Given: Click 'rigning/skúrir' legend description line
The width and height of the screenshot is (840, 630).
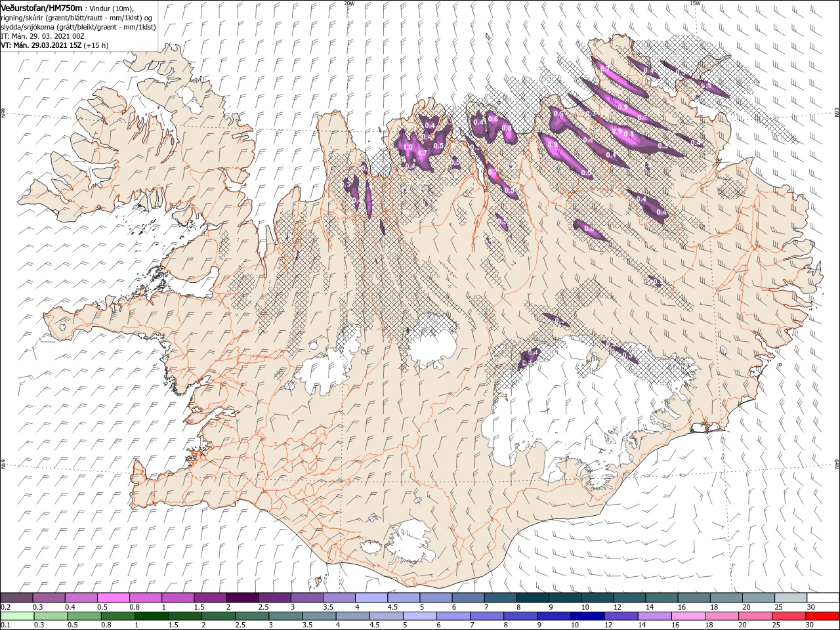Looking at the screenshot, I should tap(77, 17).
